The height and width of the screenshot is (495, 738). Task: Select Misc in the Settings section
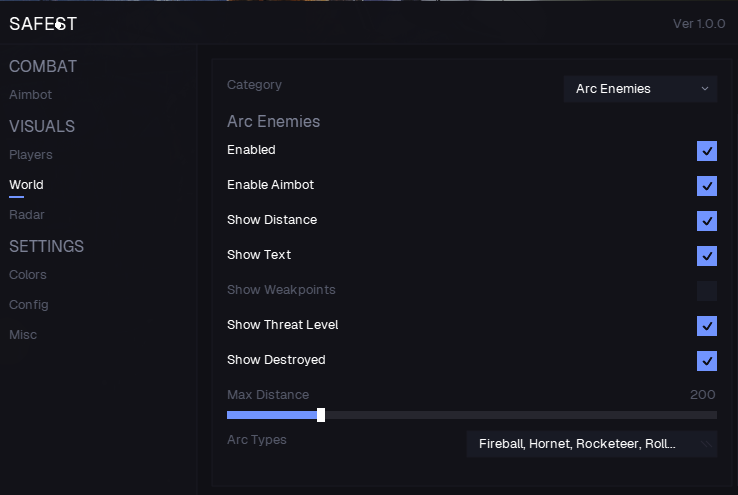[x=23, y=335]
